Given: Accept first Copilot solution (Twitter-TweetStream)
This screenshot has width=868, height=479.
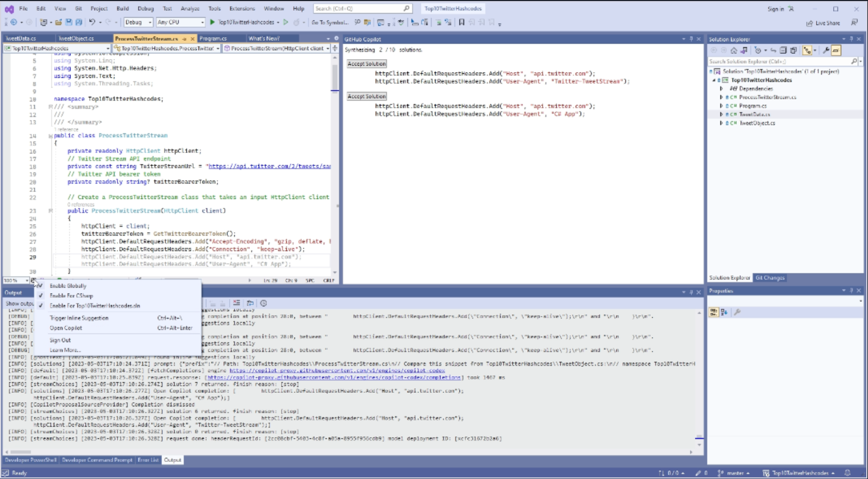Looking at the screenshot, I should pos(367,64).
